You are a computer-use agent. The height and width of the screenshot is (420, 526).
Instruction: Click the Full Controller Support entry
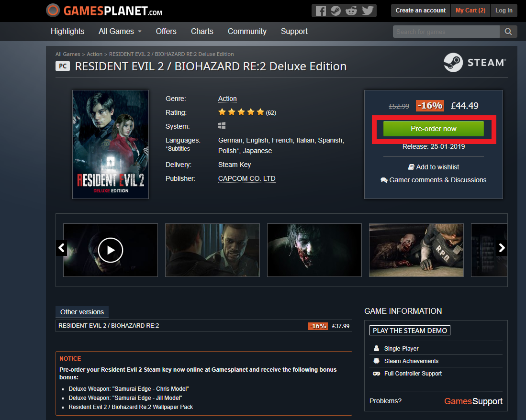413,374
